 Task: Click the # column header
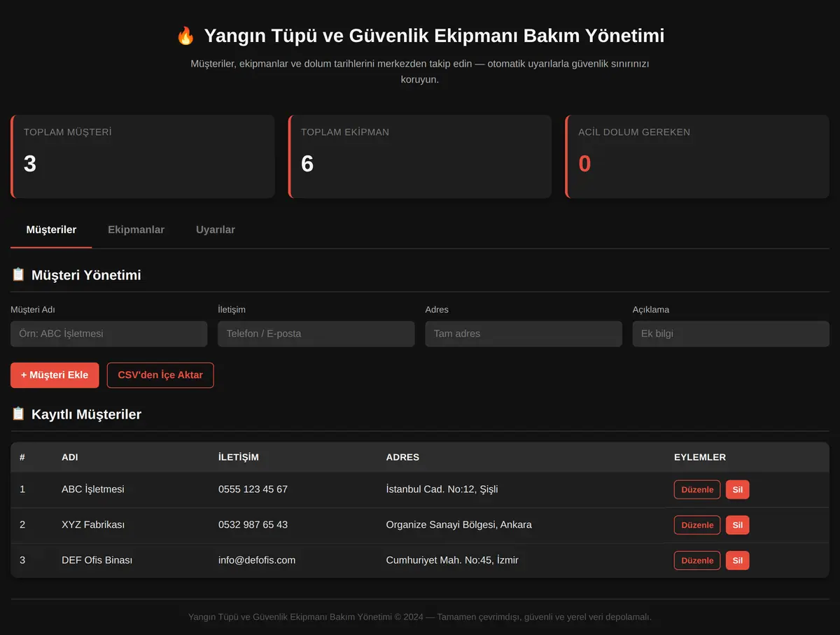click(x=22, y=457)
